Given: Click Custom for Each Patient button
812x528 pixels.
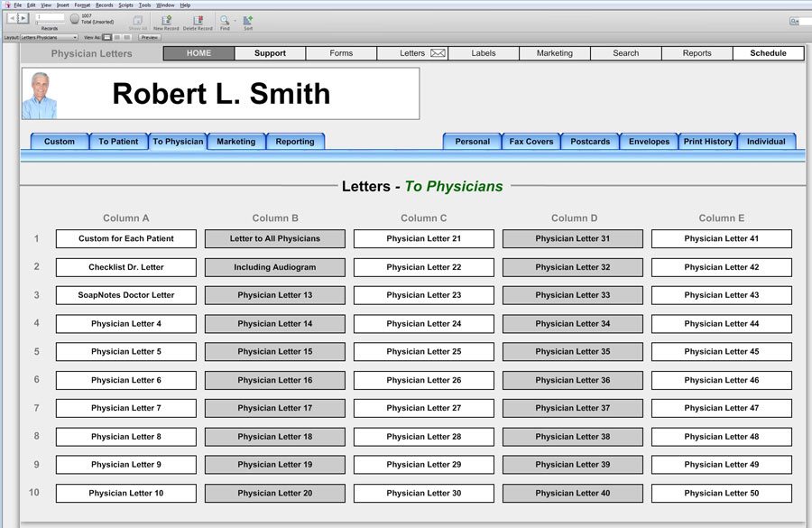Looking at the screenshot, I should [x=126, y=239].
